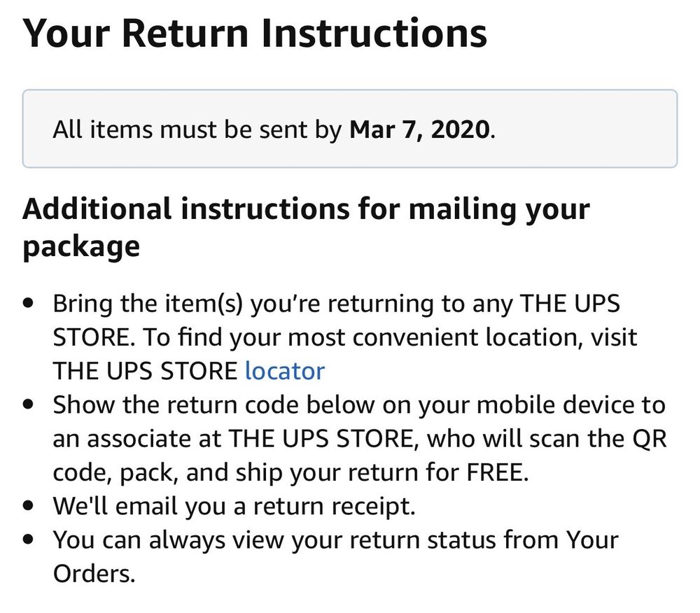The height and width of the screenshot is (613, 700).
Task: Click the "Additional instructions for mailing" subheading
Action: pos(306,209)
